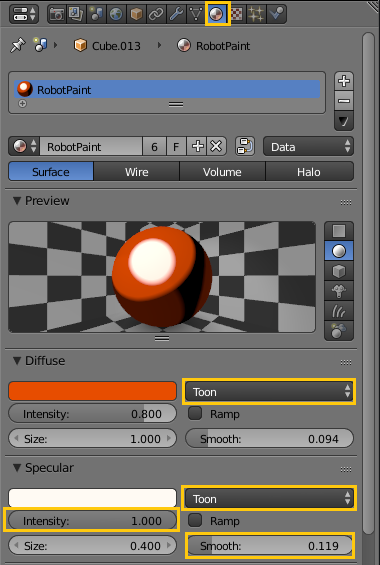
Task: Click the Diffuse panel drag grip
Action: [x=346, y=362]
